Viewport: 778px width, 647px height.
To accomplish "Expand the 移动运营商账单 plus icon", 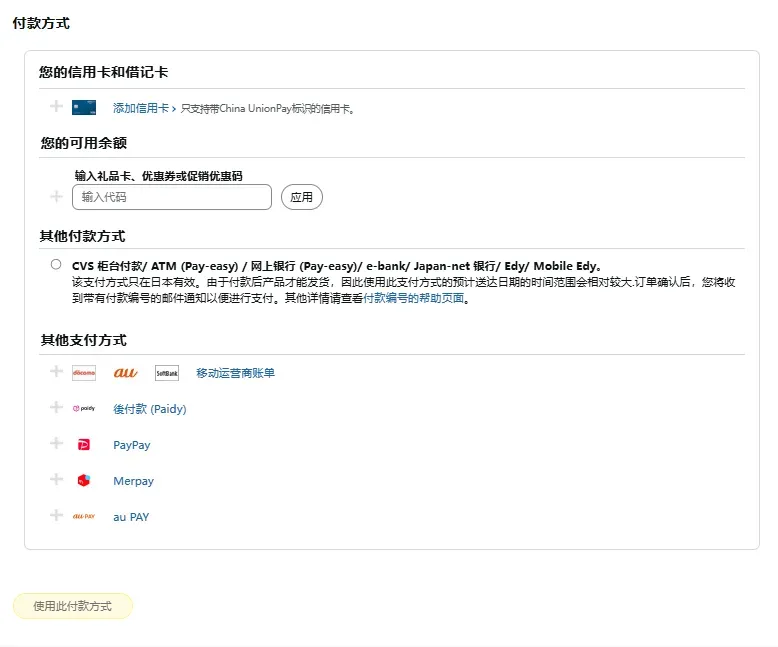I will (57, 371).
